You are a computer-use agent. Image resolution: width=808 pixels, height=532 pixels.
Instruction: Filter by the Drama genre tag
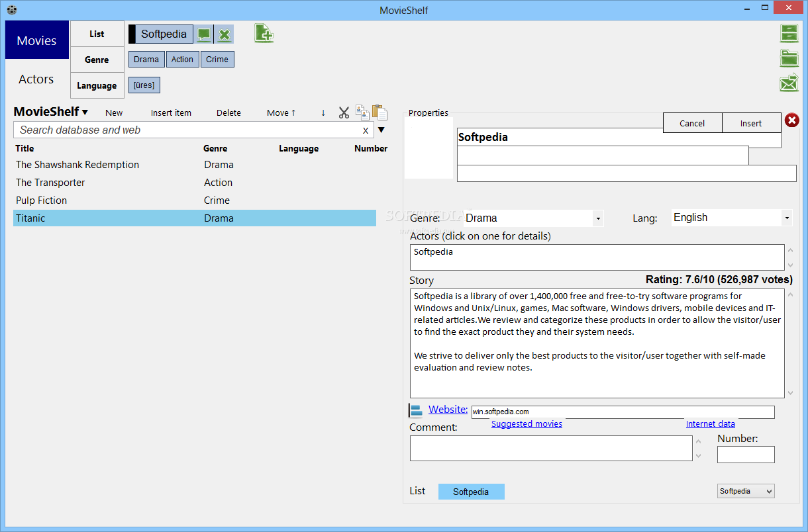pos(146,60)
